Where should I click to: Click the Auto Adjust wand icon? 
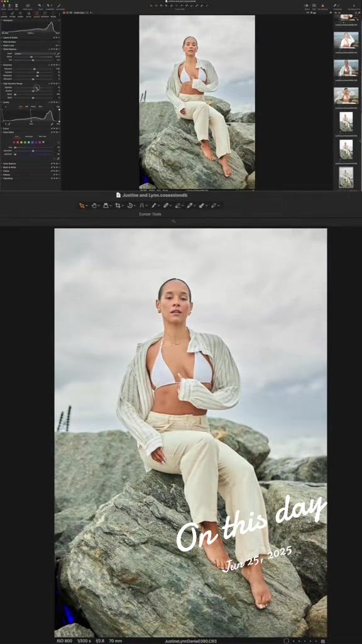60,6
